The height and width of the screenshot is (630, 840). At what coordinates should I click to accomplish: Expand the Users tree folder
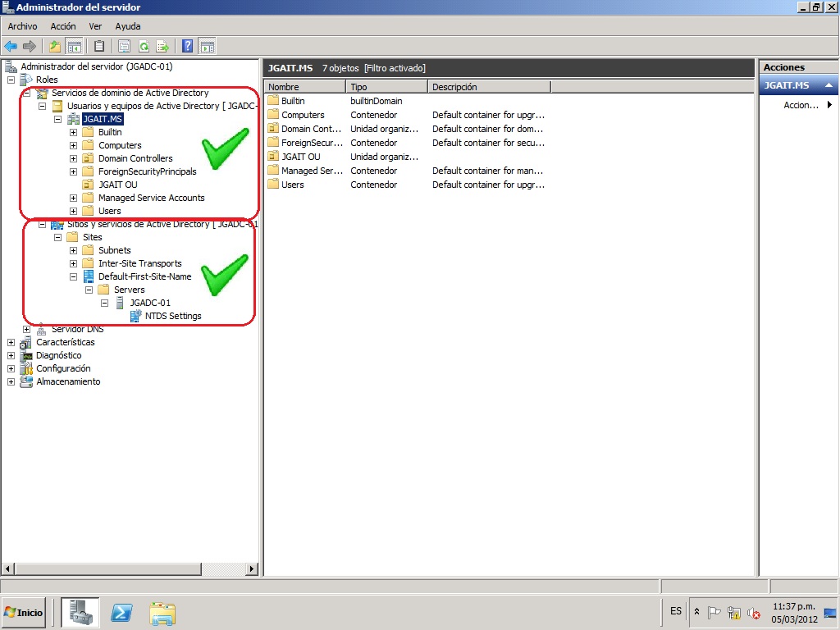tap(73, 211)
